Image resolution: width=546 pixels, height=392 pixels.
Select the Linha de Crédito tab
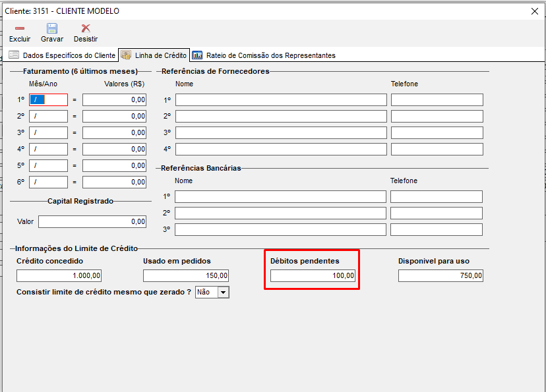pos(154,55)
